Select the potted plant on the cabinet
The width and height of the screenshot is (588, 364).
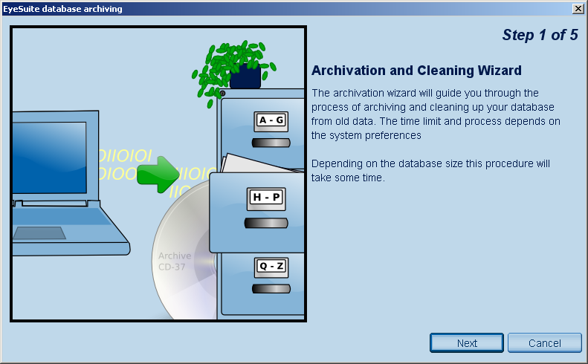[x=233, y=67]
